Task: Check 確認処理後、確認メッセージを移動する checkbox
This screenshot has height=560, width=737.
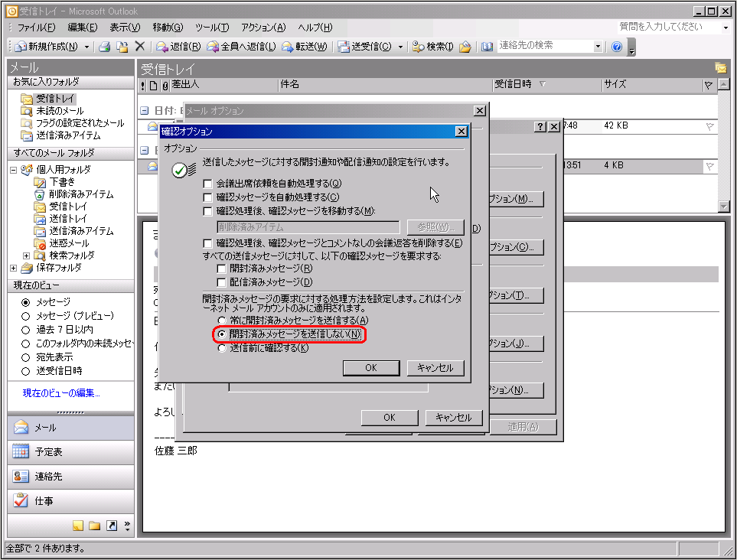Action: (207, 211)
